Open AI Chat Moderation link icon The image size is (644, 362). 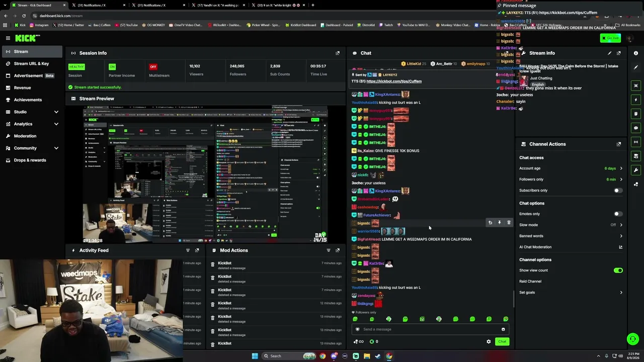pos(620,247)
